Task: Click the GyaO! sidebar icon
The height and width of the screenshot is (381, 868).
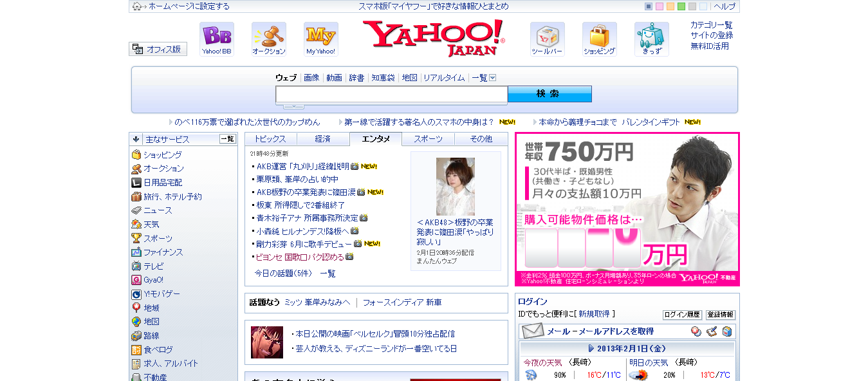Action: coord(136,280)
